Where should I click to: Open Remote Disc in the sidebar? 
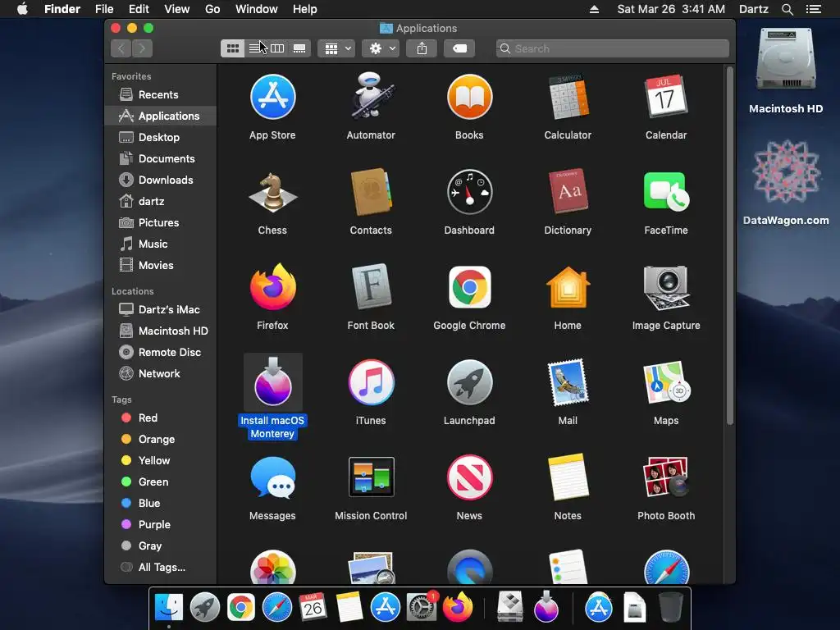[161, 353]
